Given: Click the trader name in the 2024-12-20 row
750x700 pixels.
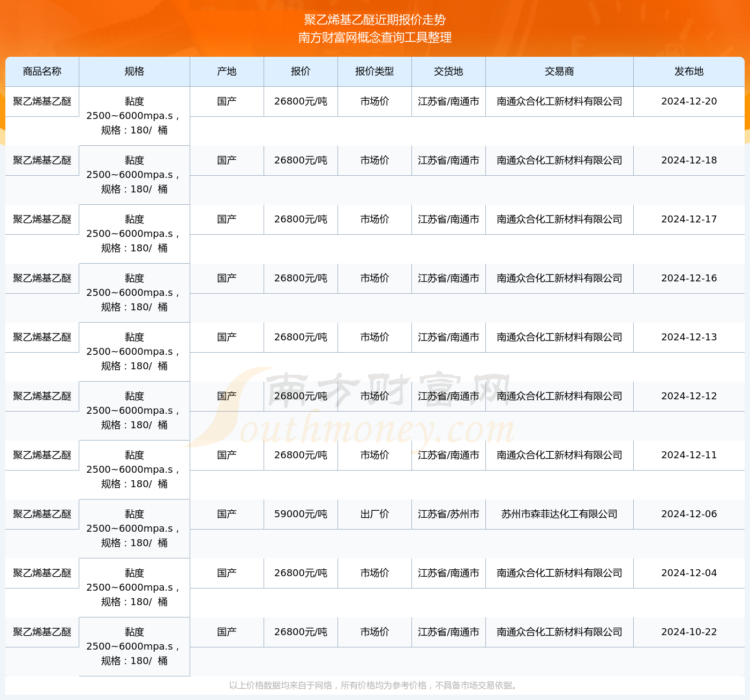Looking at the screenshot, I should point(559,101).
